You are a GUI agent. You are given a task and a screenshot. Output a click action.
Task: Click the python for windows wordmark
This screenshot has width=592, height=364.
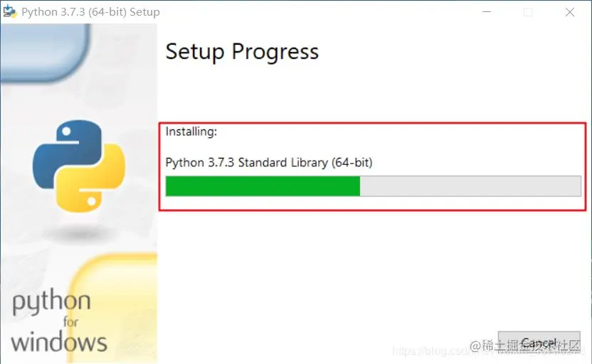pyautogui.click(x=59, y=321)
